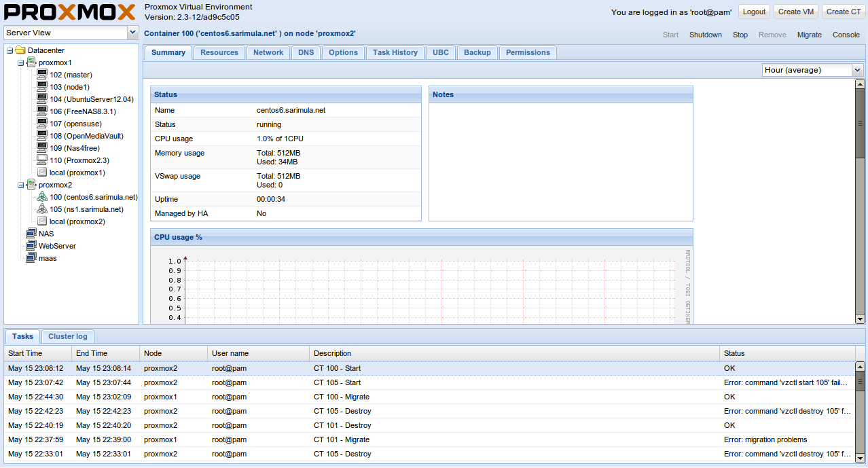Collapse the proxmox2 node expander
The height and width of the screenshot is (468, 868).
20,185
